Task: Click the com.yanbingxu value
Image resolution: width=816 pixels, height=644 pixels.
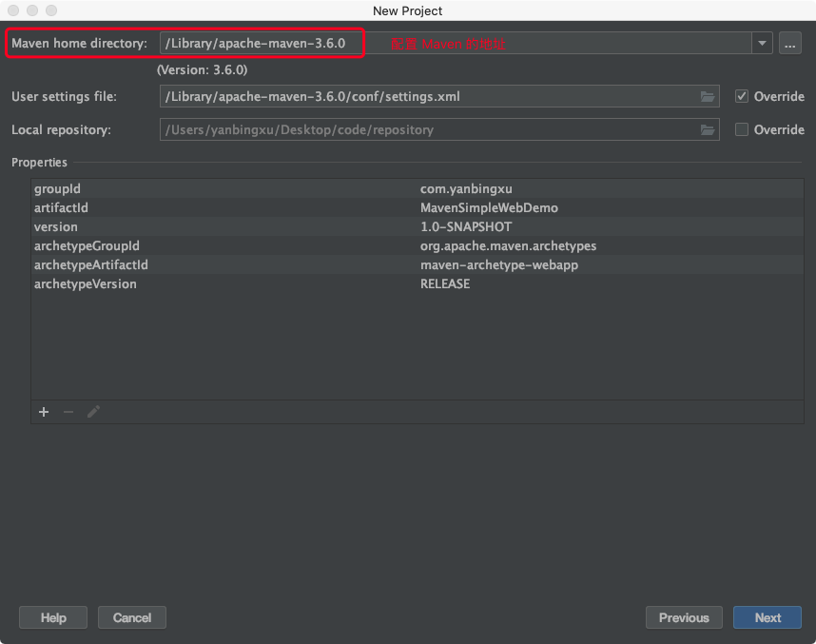Action: click(466, 188)
